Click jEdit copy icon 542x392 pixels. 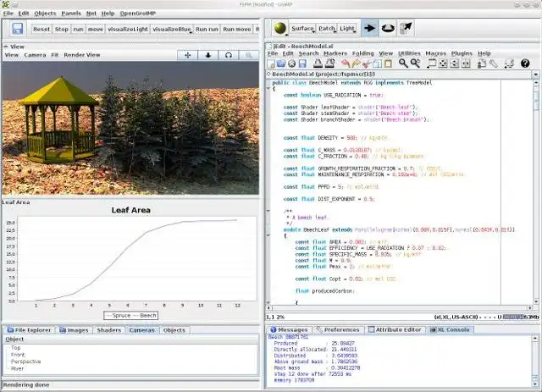[378, 63]
